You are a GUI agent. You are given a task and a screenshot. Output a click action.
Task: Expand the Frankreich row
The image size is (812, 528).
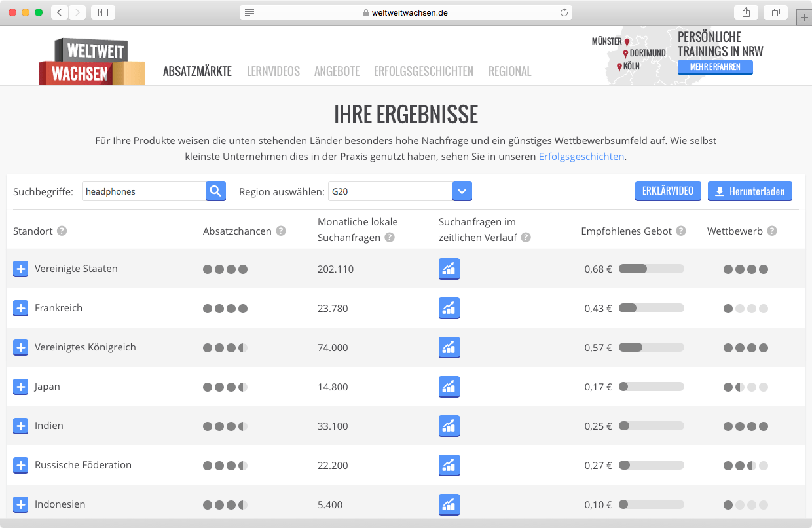click(21, 308)
